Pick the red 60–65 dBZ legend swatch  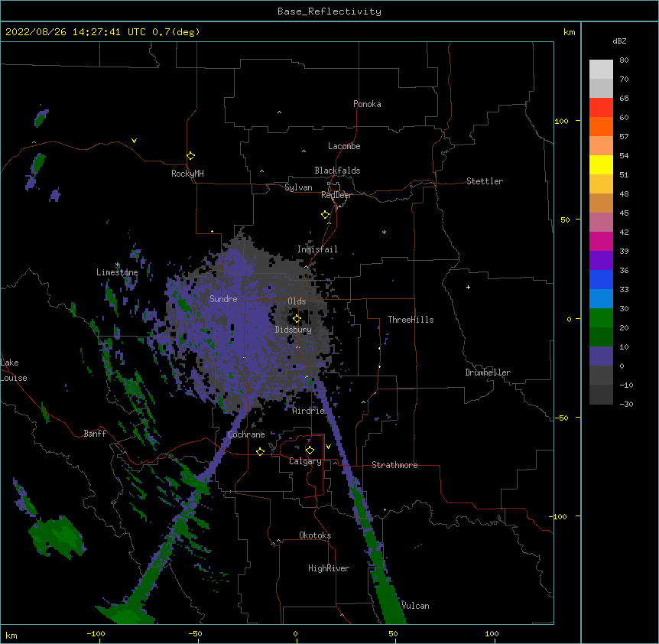601,108
